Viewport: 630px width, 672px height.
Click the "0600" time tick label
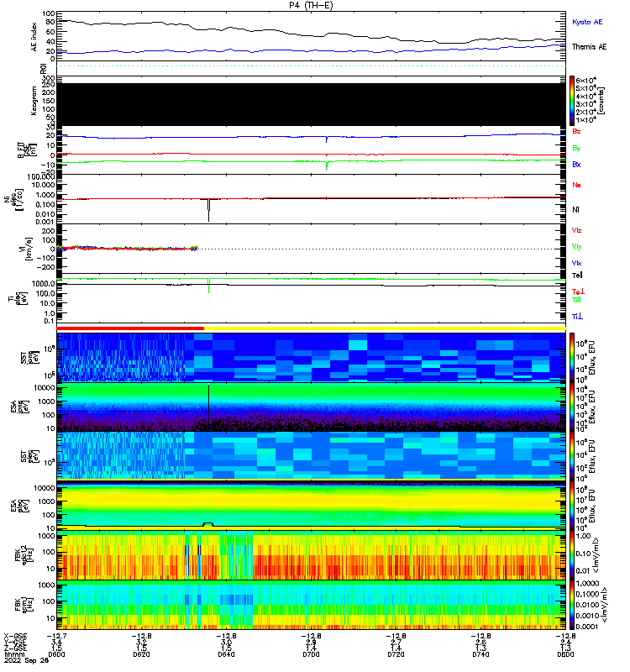[x=56, y=654]
